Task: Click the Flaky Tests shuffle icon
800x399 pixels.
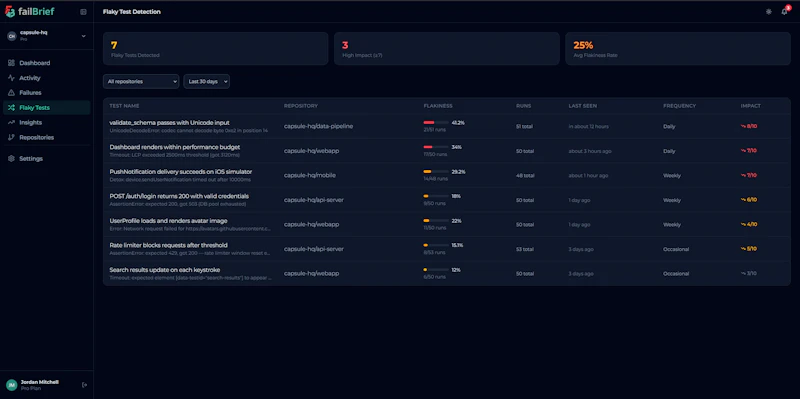Action: pyautogui.click(x=11, y=108)
